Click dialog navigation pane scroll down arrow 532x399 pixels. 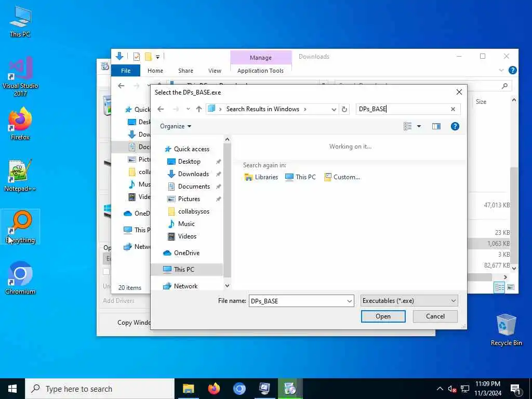pyautogui.click(x=227, y=286)
